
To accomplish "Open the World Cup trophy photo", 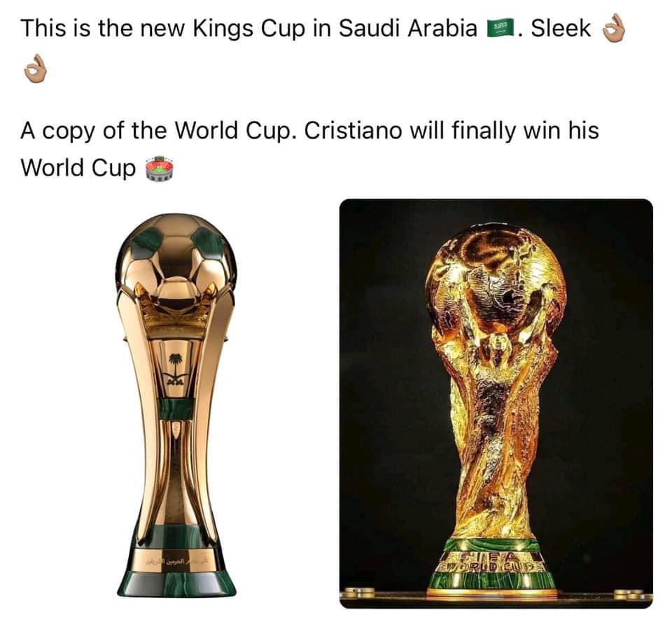I will [x=496, y=403].
